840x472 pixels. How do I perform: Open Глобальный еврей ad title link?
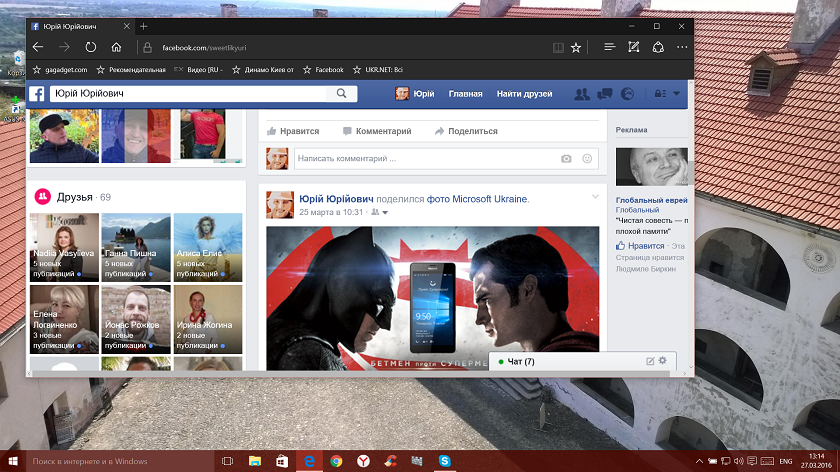click(x=651, y=200)
